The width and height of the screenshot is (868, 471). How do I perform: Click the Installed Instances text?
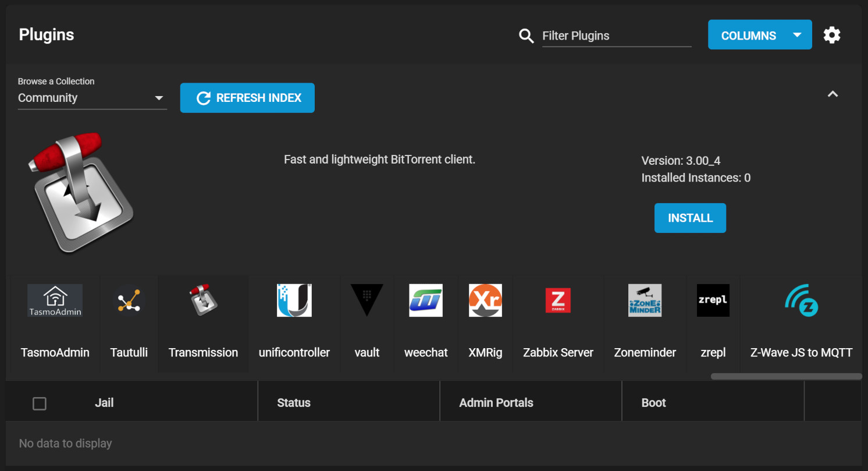696,178
